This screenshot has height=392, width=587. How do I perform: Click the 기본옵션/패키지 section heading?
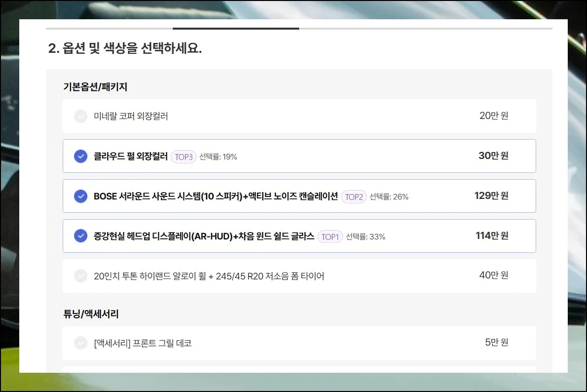tap(95, 87)
